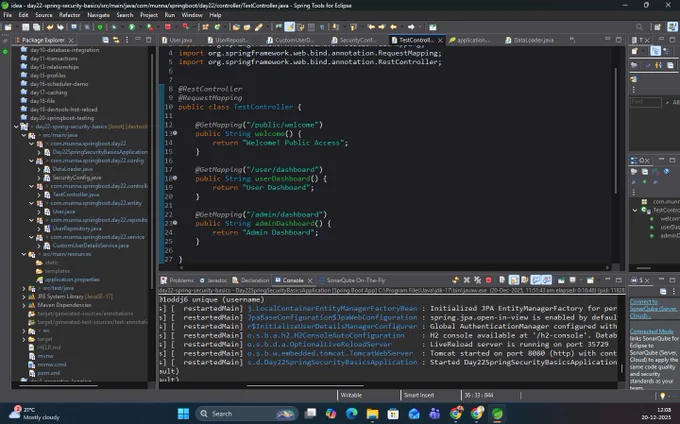Click the console horizontal scrollbar
This screenshot has width=680, height=424.
pos(305,385)
